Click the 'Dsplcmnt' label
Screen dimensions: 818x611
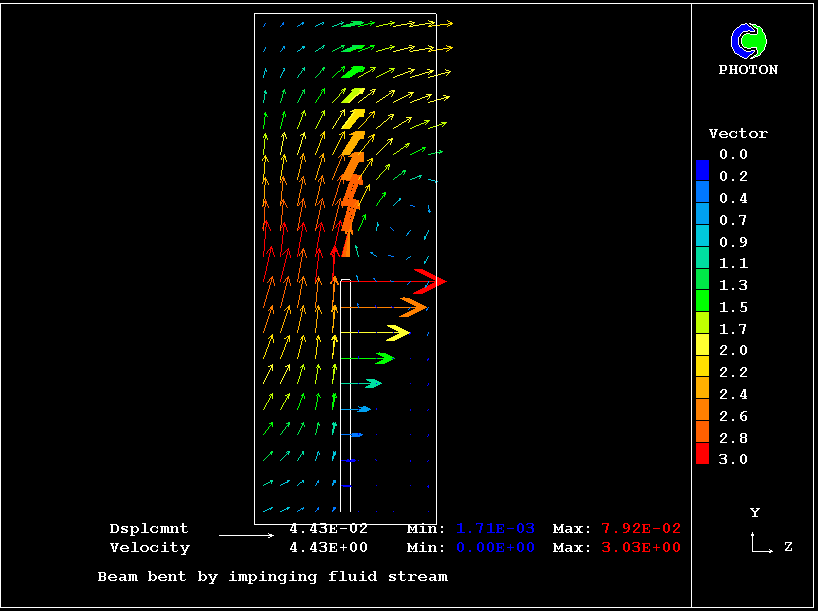pyautogui.click(x=149, y=528)
